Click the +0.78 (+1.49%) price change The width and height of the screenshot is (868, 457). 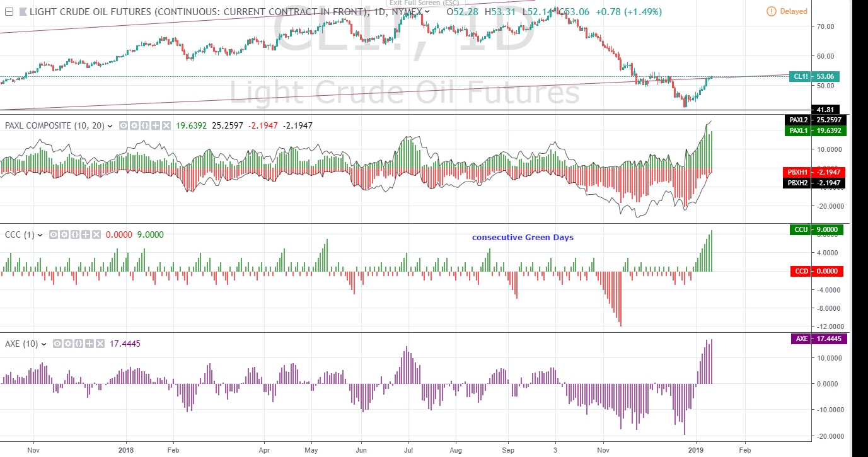pyautogui.click(x=629, y=11)
